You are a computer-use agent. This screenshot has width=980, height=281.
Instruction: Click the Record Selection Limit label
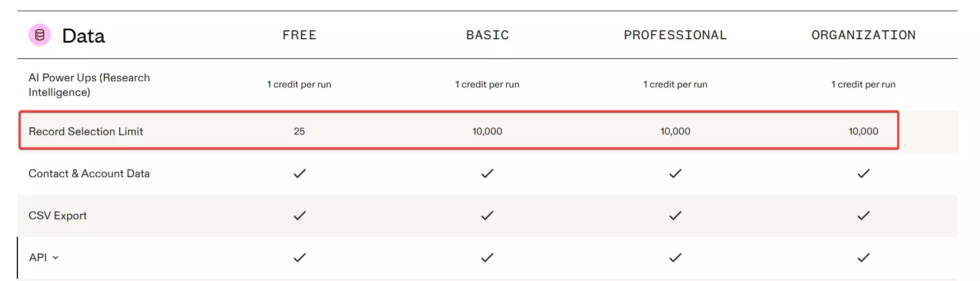coord(86,131)
